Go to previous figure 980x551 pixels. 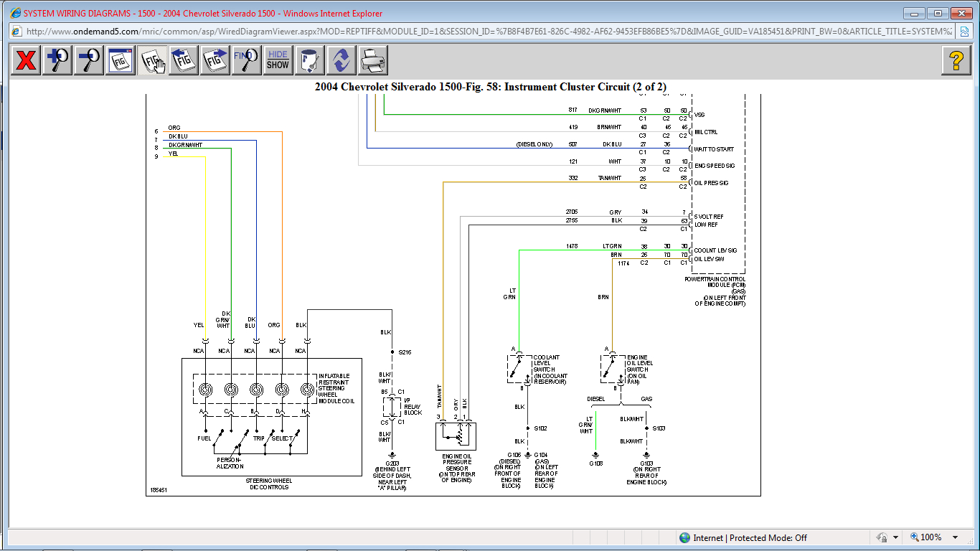(x=184, y=60)
